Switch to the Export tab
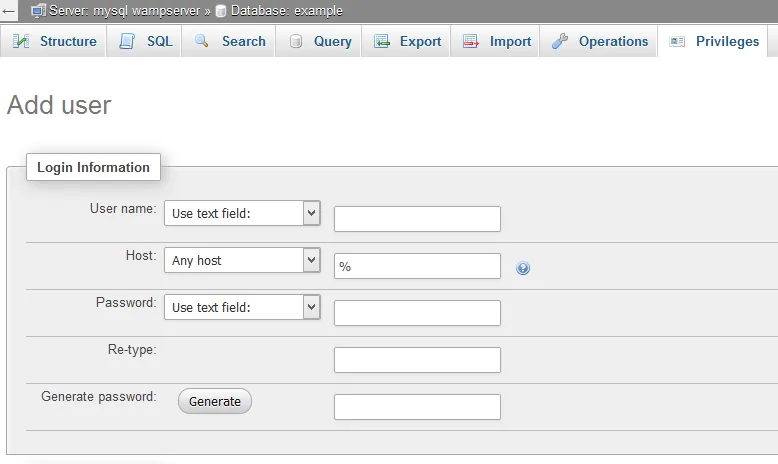 (420, 42)
